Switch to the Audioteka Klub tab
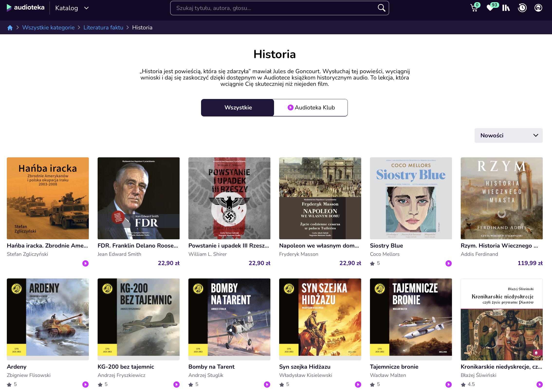 tap(311, 107)
